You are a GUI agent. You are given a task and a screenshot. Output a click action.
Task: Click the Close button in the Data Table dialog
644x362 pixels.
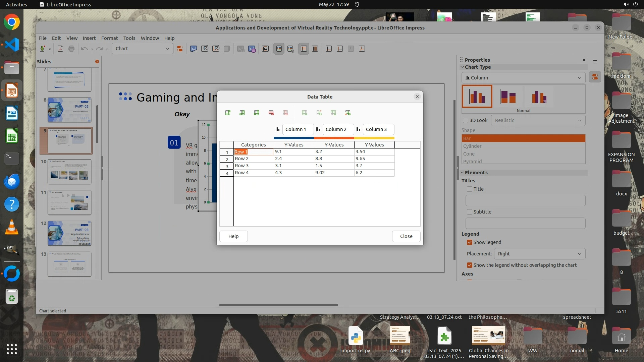(406, 236)
